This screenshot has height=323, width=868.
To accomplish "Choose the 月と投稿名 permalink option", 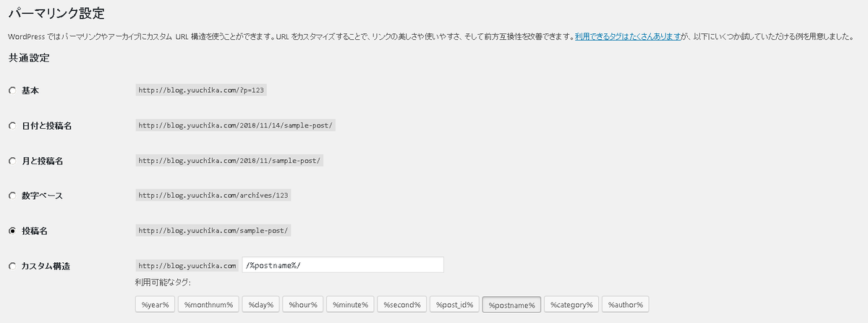I will click(12, 161).
